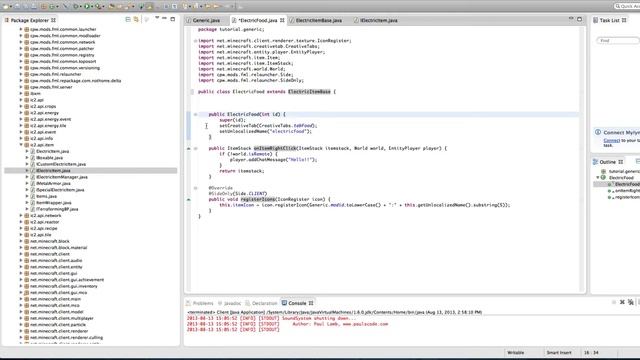Click the External Tools run icon
Image resolution: width=640 pixels, height=360 pixels.
[x=98, y=7]
